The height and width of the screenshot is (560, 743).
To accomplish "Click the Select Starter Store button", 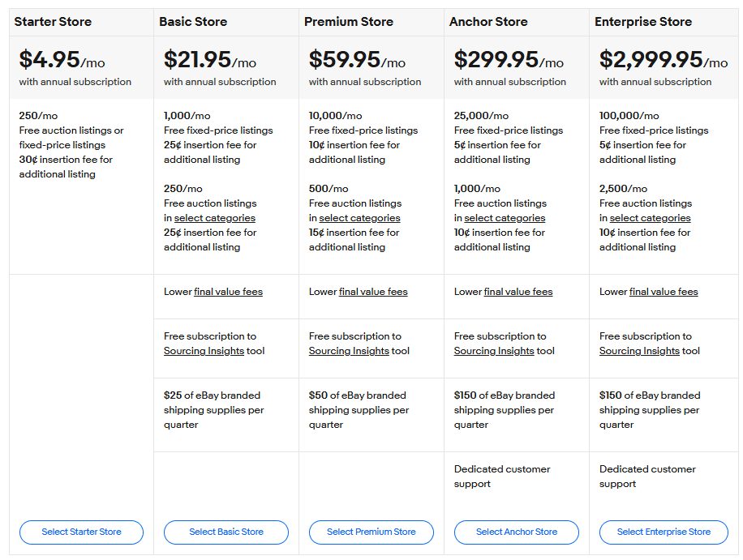I will point(81,532).
